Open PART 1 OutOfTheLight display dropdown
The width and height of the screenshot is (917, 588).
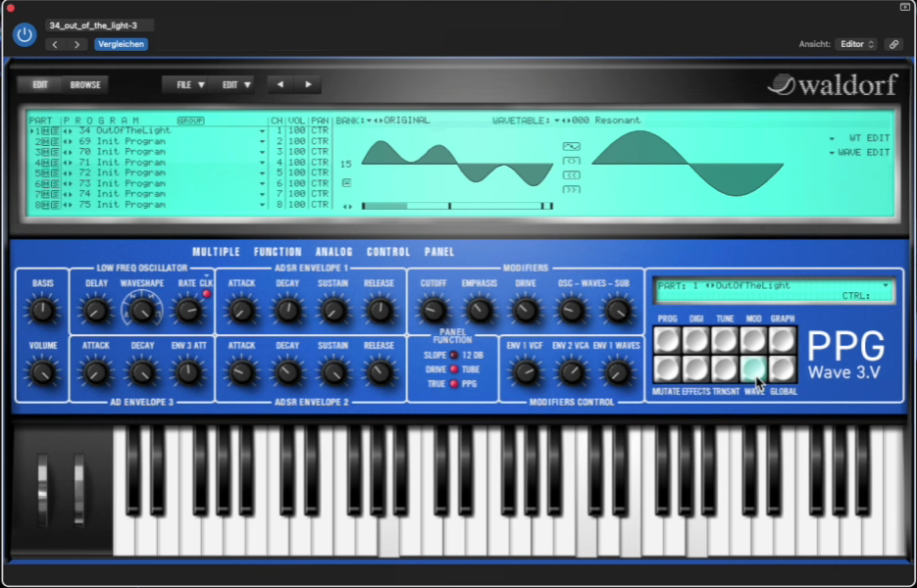point(886,286)
